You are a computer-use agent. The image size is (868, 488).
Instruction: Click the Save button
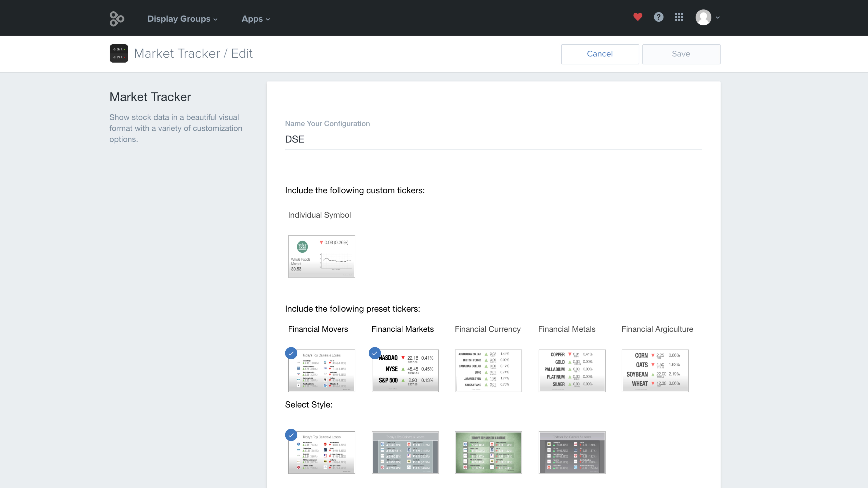(x=681, y=54)
